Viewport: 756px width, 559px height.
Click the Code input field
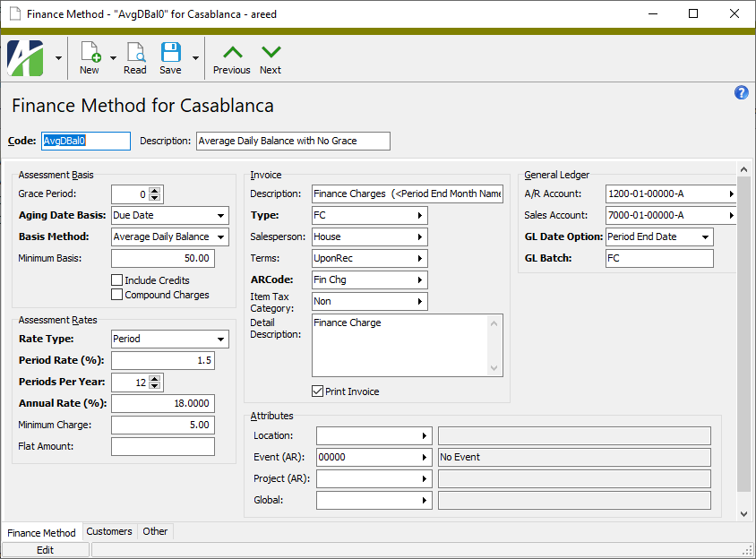86,141
